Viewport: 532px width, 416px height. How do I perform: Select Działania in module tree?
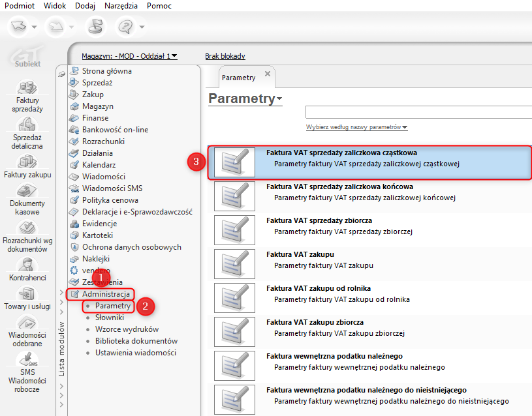97,153
